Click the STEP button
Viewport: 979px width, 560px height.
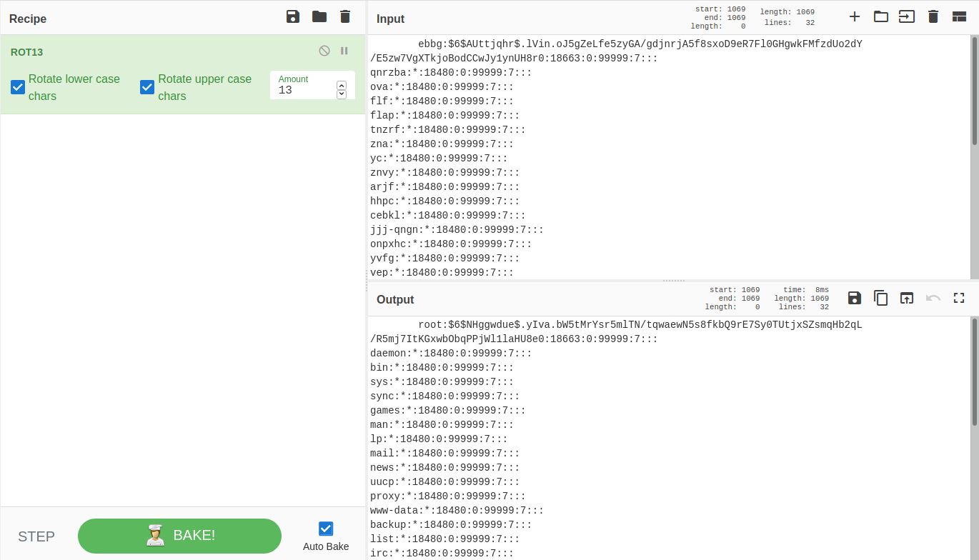[x=36, y=536]
